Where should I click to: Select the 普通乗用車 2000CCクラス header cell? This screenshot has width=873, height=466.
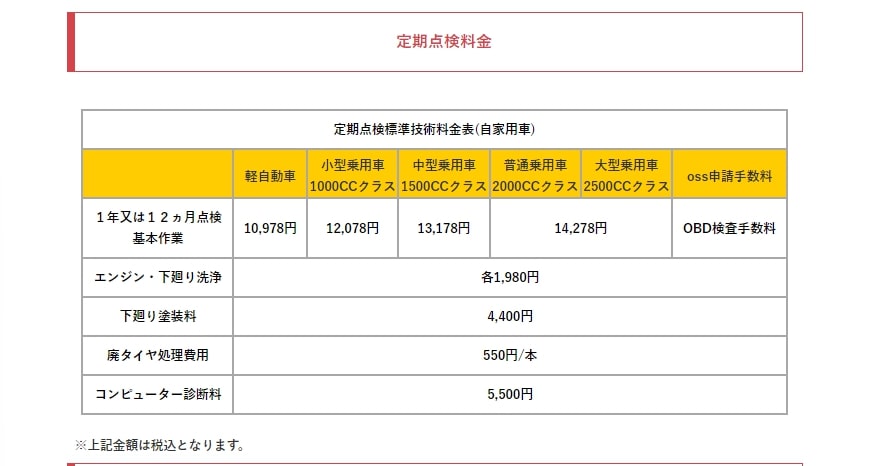point(535,175)
